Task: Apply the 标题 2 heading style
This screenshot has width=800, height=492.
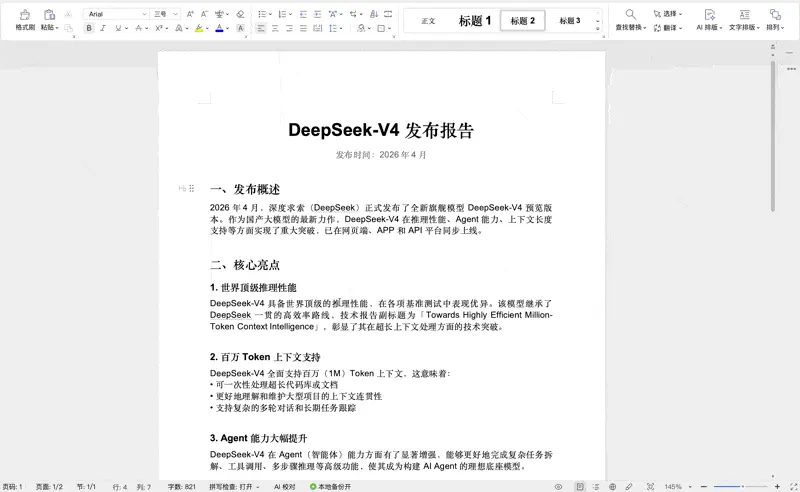Action: click(522, 21)
